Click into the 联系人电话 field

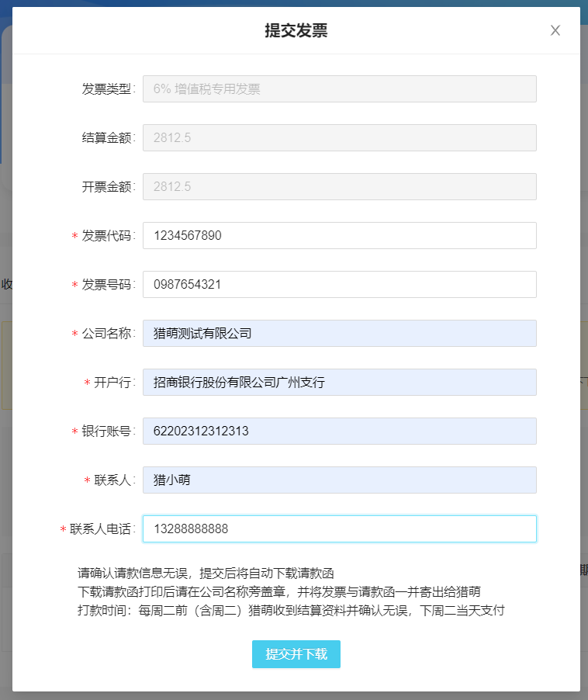tap(340, 528)
